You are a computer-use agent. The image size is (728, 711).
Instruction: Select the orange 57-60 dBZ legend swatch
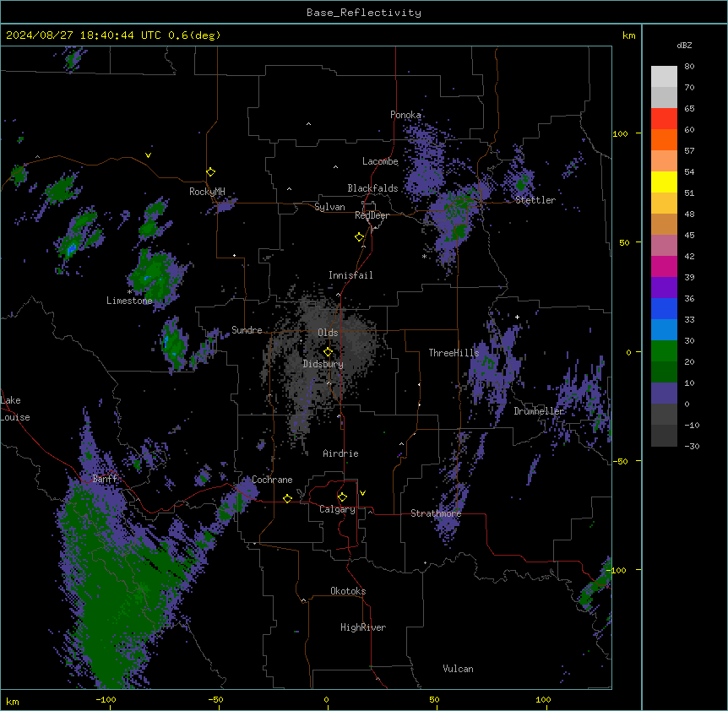click(x=664, y=139)
